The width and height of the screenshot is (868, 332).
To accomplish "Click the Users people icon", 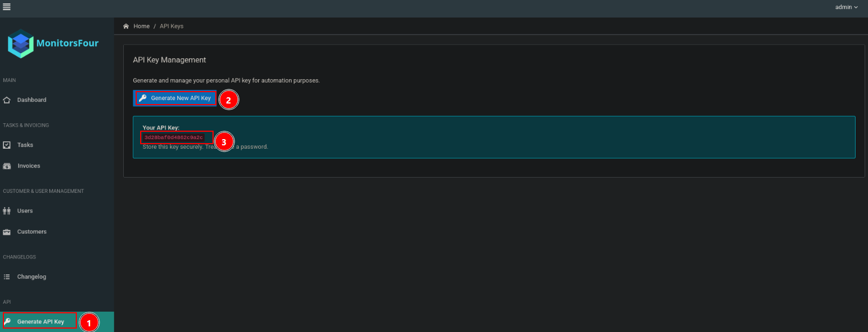I will point(7,211).
